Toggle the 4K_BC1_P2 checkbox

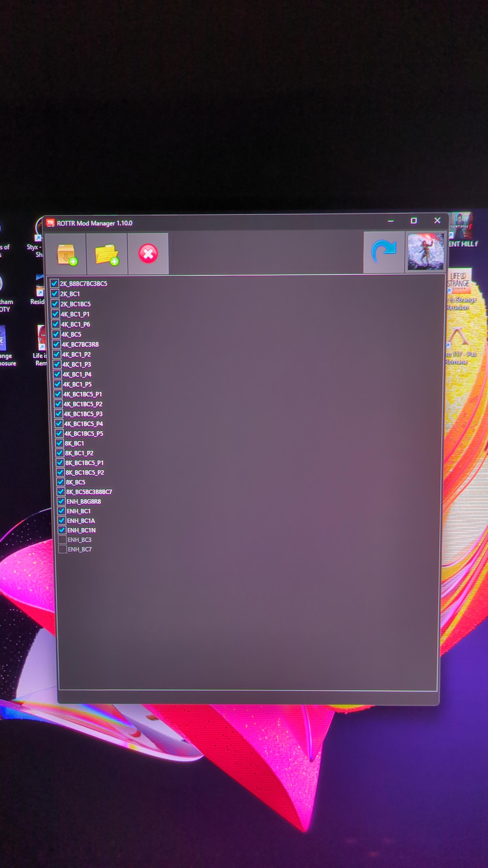[x=57, y=354]
